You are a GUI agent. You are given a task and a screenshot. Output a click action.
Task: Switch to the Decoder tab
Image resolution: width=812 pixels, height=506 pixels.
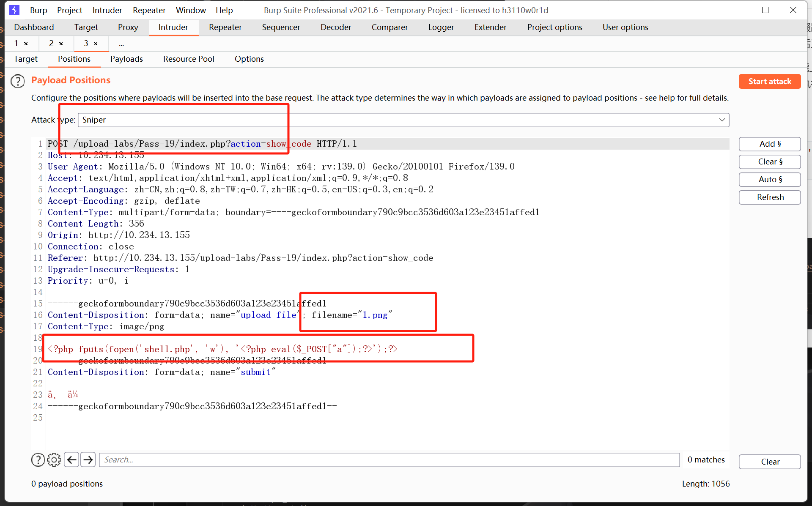point(336,27)
